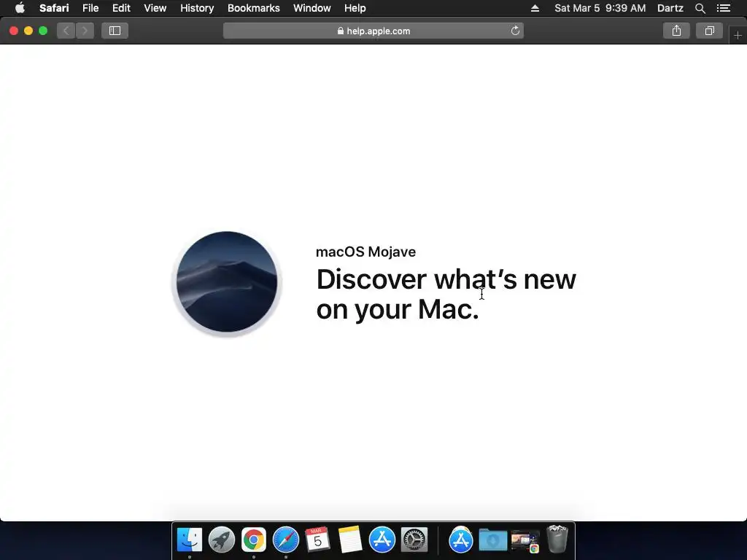This screenshot has height=560, width=747.
Task: Open the App Store icon beside Notes
Action: pos(382,540)
